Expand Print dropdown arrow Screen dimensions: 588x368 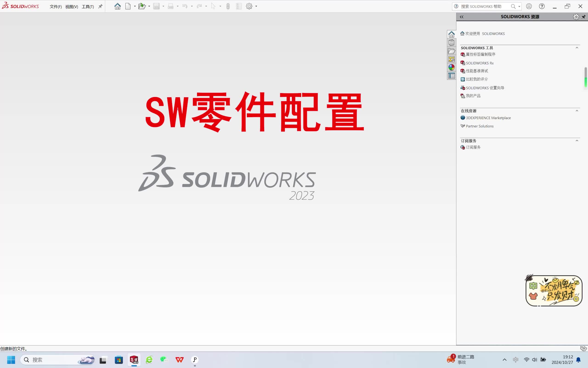coord(178,6)
